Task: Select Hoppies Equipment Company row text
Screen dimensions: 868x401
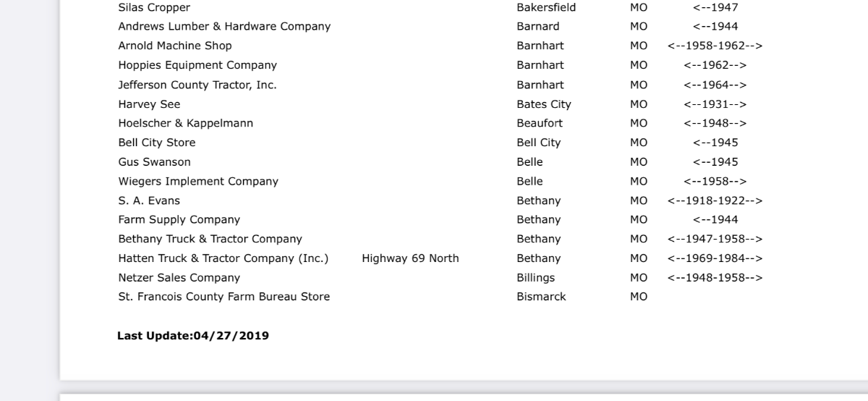Action: pos(197,65)
